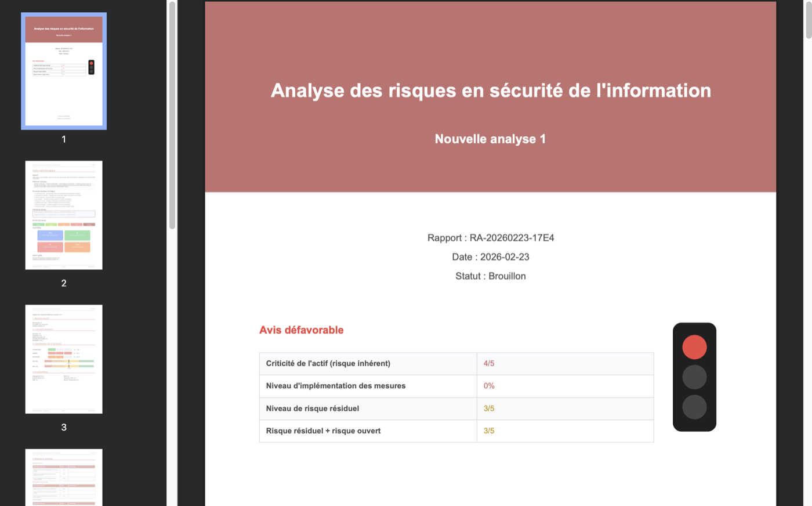
Task: Click the bottom gray traffic light circle
Action: pos(694,407)
